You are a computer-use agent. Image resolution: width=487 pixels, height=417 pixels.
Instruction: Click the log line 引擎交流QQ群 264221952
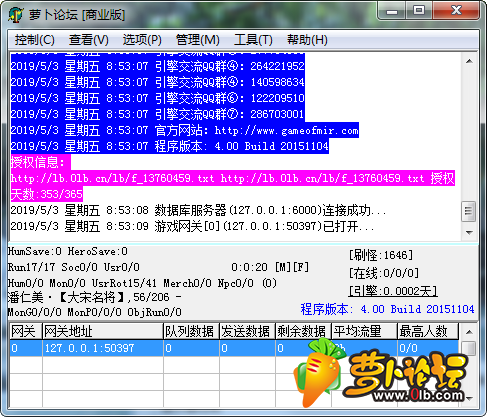[158, 66]
